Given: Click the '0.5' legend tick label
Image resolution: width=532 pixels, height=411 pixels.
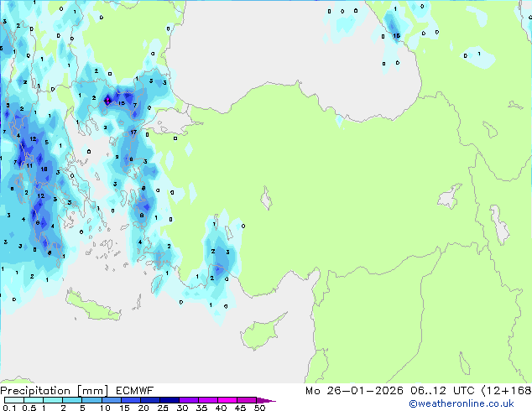Looking at the screenshot, I should point(29,408).
